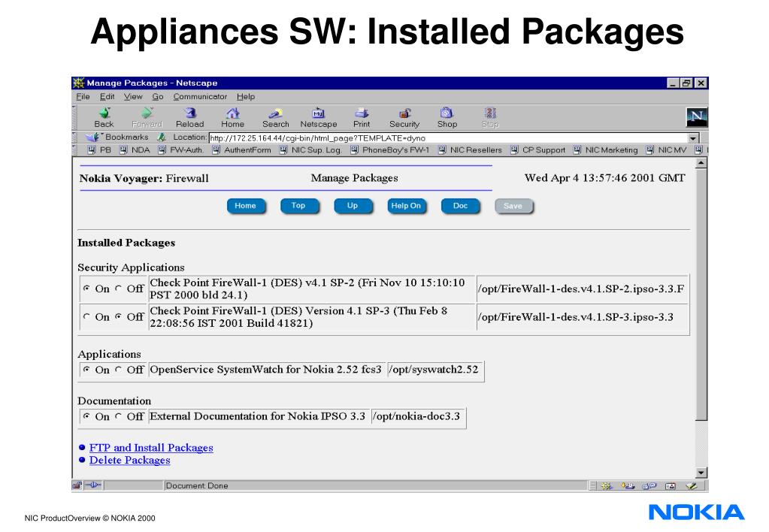This screenshot has width=769, height=532.
Task: Reload the current page
Action: click(x=189, y=118)
